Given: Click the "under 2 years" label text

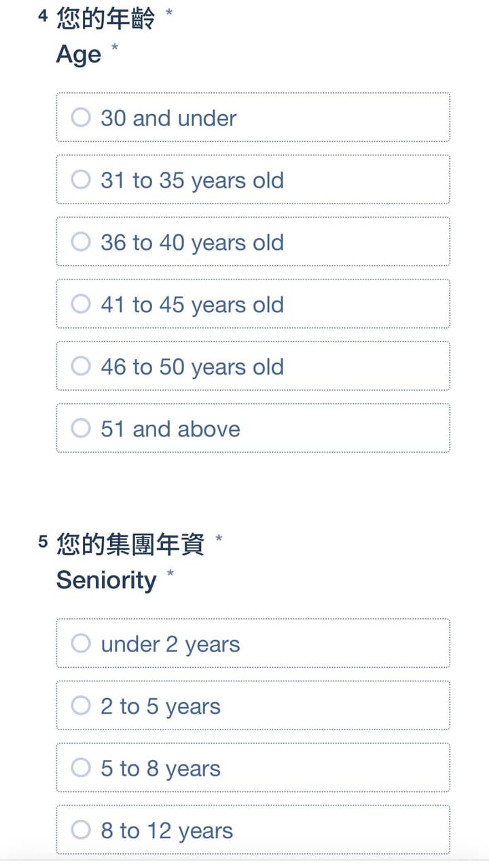Looking at the screenshot, I should [x=170, y=645].
